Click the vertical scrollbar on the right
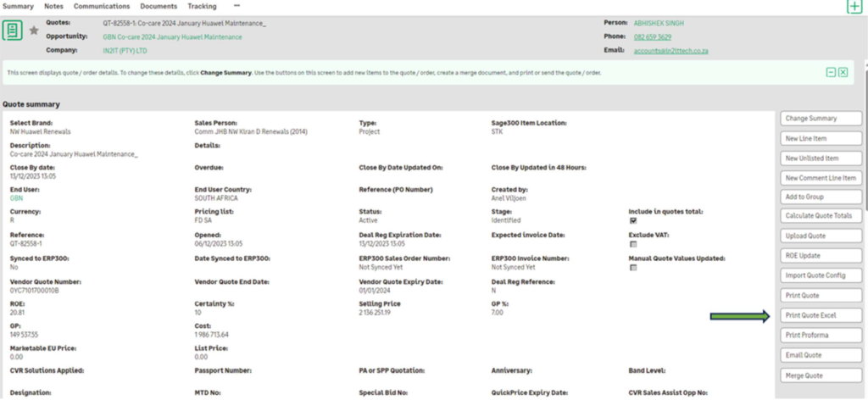868x400 pixels. pos(865,169)
